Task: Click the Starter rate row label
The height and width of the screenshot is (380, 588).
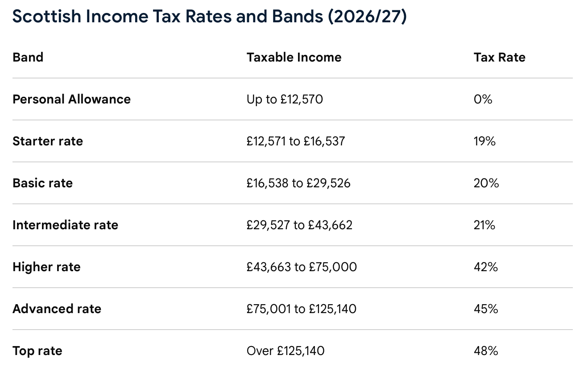Action: (48, 141)
